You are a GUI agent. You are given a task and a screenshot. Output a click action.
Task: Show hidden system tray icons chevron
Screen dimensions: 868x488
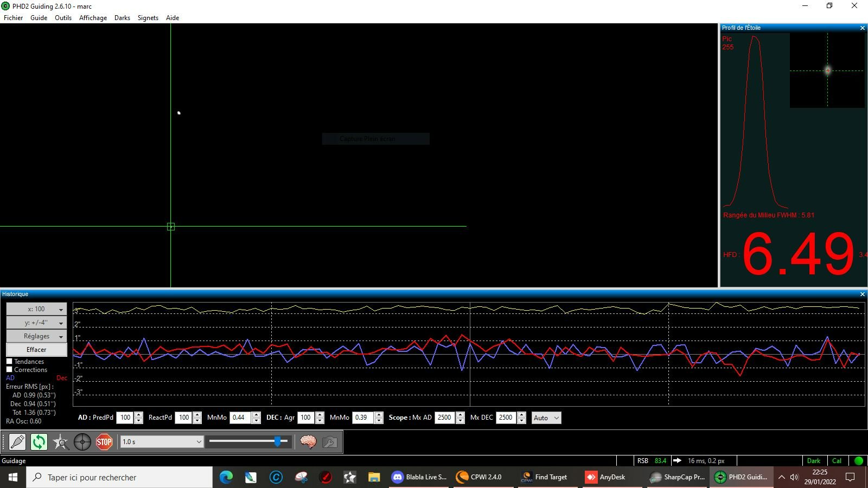click(782, 477)
